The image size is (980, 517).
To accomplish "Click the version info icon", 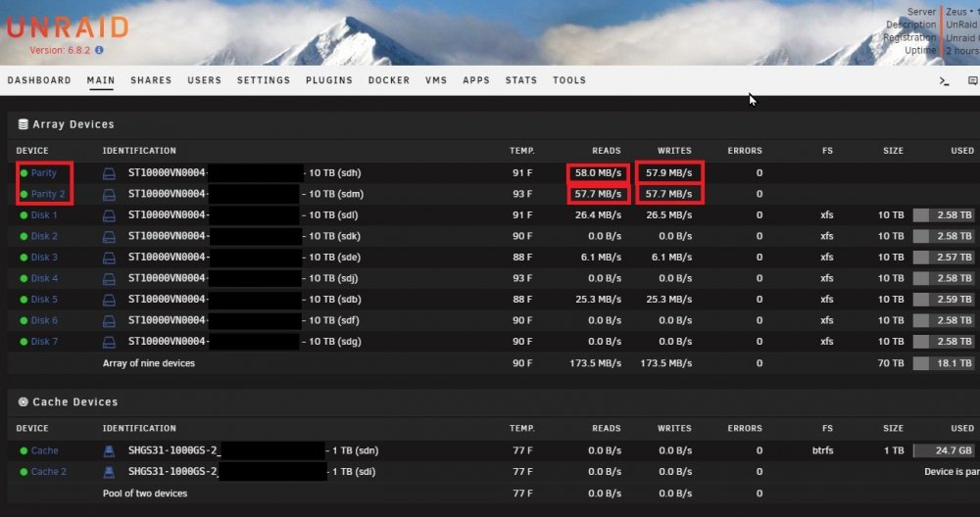I will tap(99, 50).
